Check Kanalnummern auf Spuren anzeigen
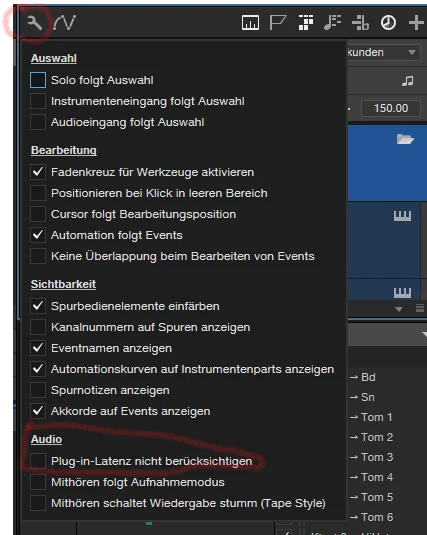Viewport: 427px width, 535px height. click(x=38, y=327)
